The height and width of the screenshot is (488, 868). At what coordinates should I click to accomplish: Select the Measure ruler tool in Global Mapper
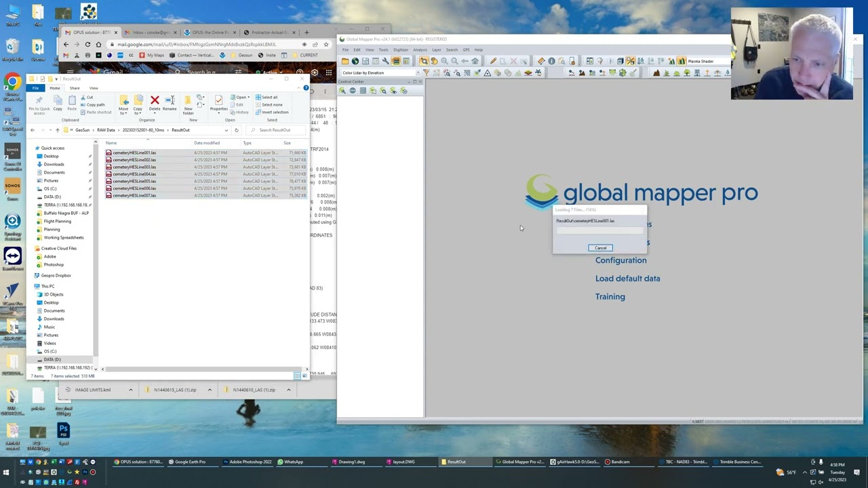coord(541,61)
